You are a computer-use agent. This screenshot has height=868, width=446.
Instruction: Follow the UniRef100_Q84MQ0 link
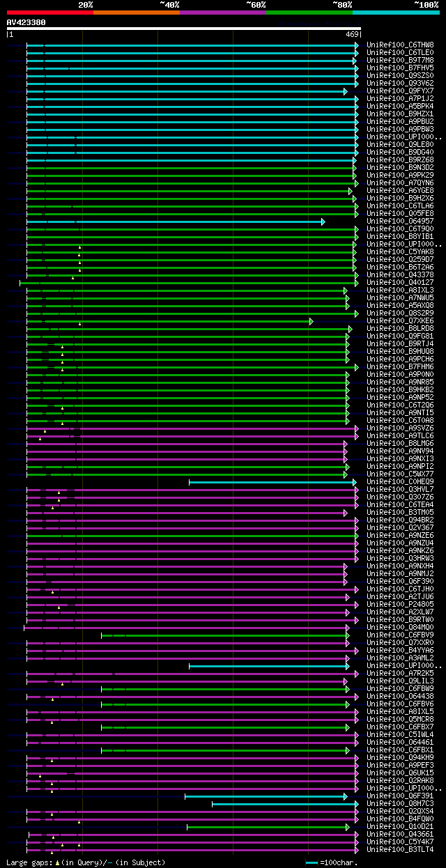point(400,628)
